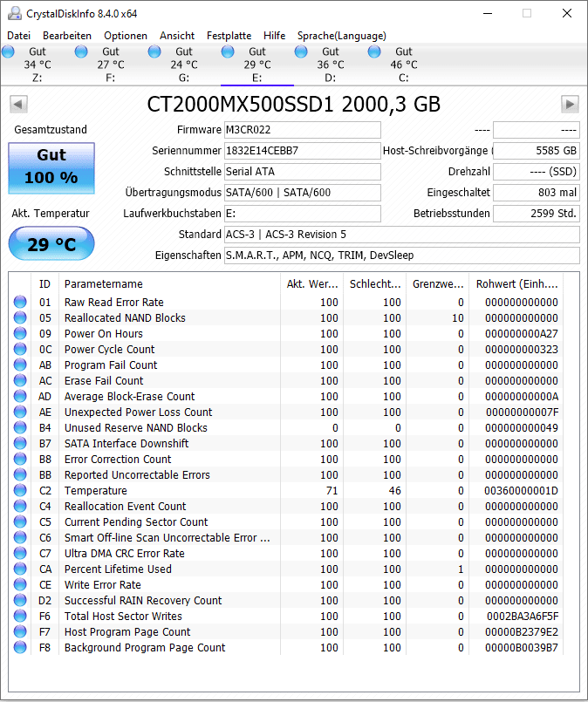Switch to drive Z: at 34 °C
The image size is (588, 702).
pyautogui.click(x=38, y=65)
